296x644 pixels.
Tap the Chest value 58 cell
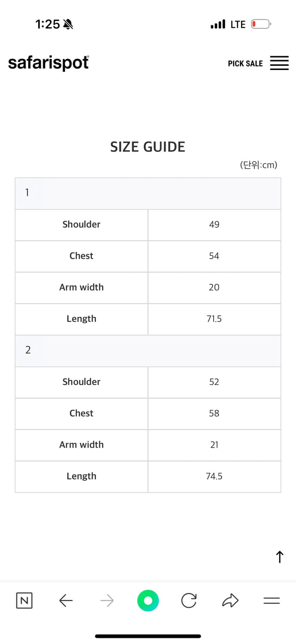(x=214, y=413)
